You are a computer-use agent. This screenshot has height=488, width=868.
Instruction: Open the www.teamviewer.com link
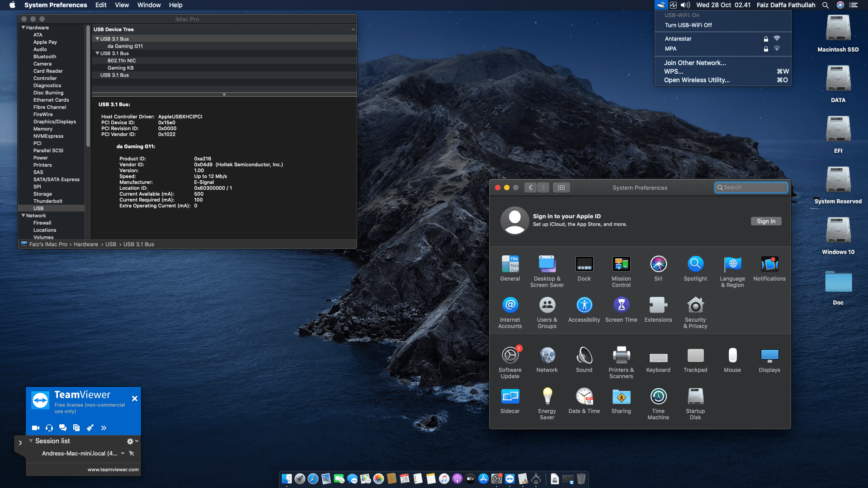[x=113, y=469]
